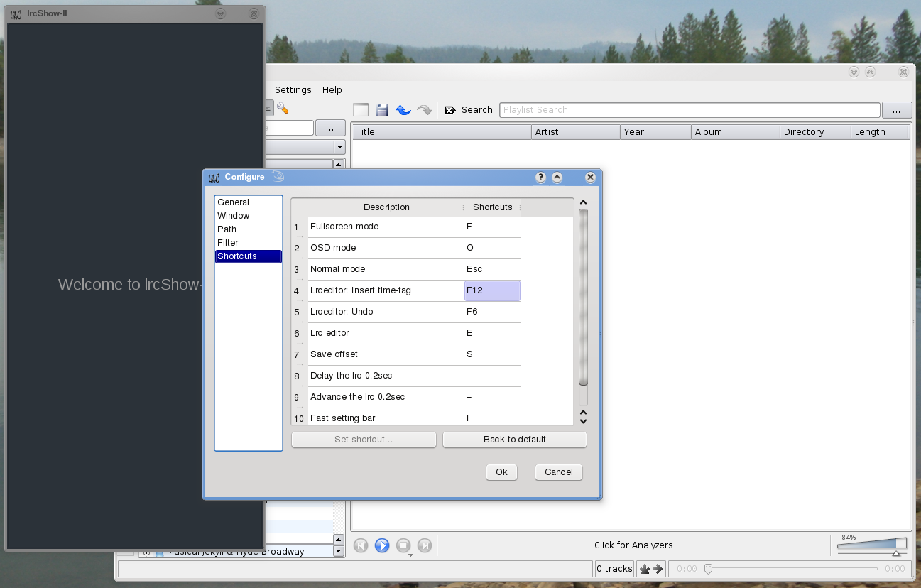
Task: Click the lrc icon in Configure title bar
Action: pyautogui.click(x=214, y=178)
